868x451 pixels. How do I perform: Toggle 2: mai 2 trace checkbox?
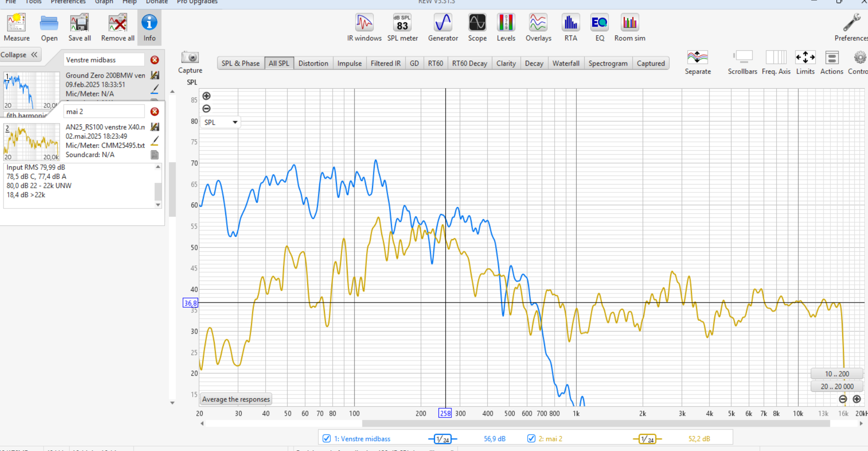tap(531, 439)
